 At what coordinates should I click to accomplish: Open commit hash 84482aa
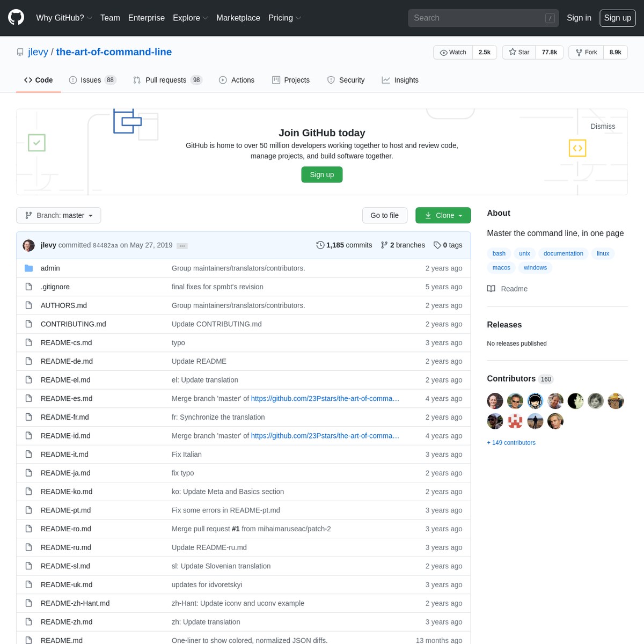click(105, 245)
